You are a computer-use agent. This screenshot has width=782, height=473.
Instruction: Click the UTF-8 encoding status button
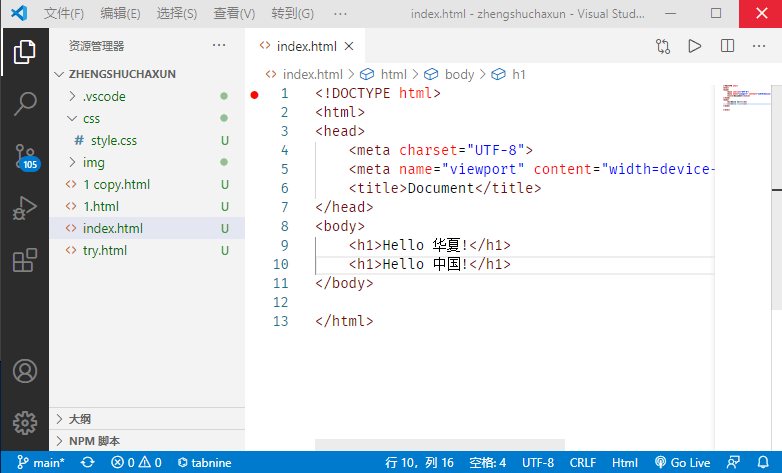[538, 463]
